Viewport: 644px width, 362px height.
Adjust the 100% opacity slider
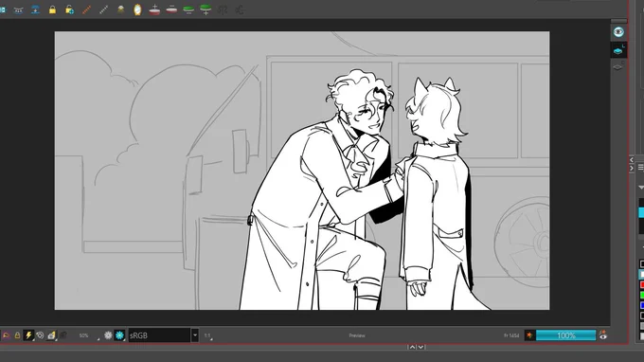(x=565, y=335)
